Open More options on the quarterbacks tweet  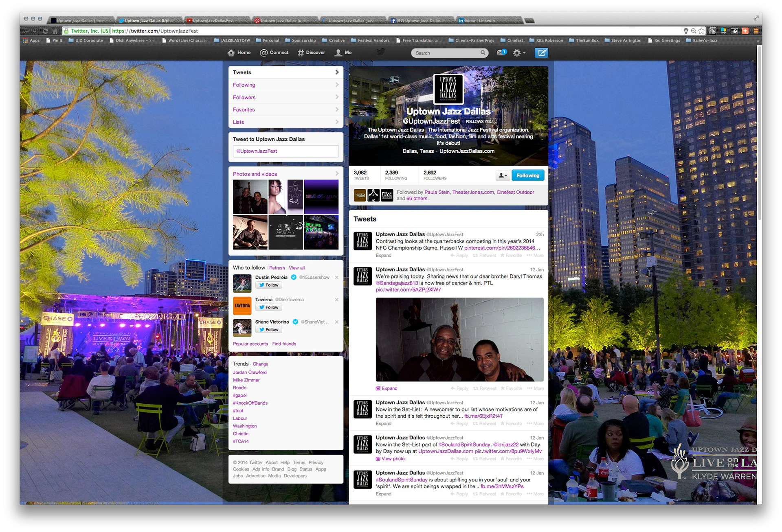coord(535,256)
